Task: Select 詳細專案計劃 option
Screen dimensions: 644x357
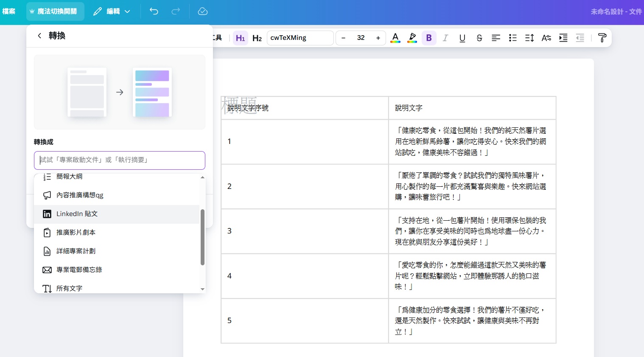Action: [x=117, y=251]
